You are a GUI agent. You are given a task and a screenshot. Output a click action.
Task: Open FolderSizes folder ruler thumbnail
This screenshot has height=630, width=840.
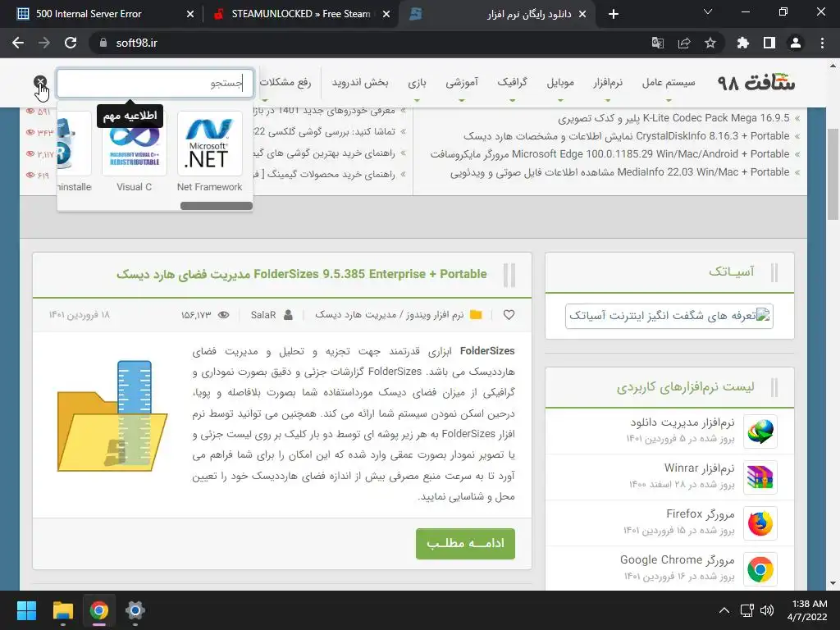(x=112, y=416)
